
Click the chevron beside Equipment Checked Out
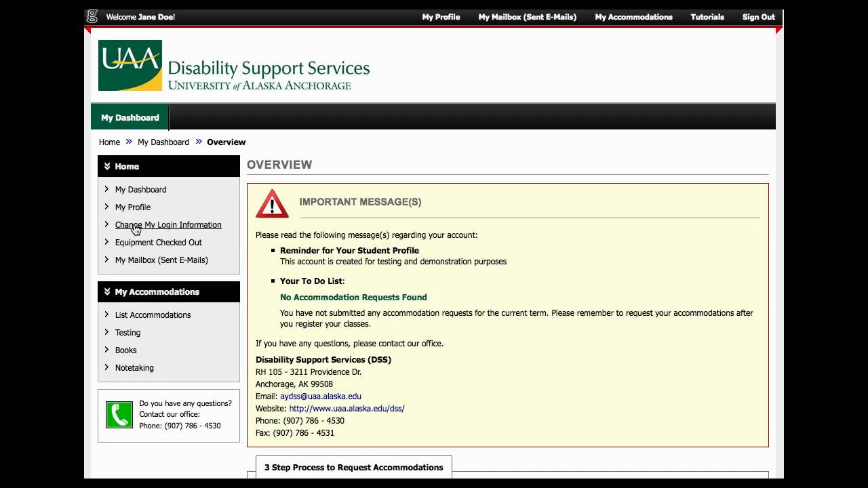tap(106, 242)
